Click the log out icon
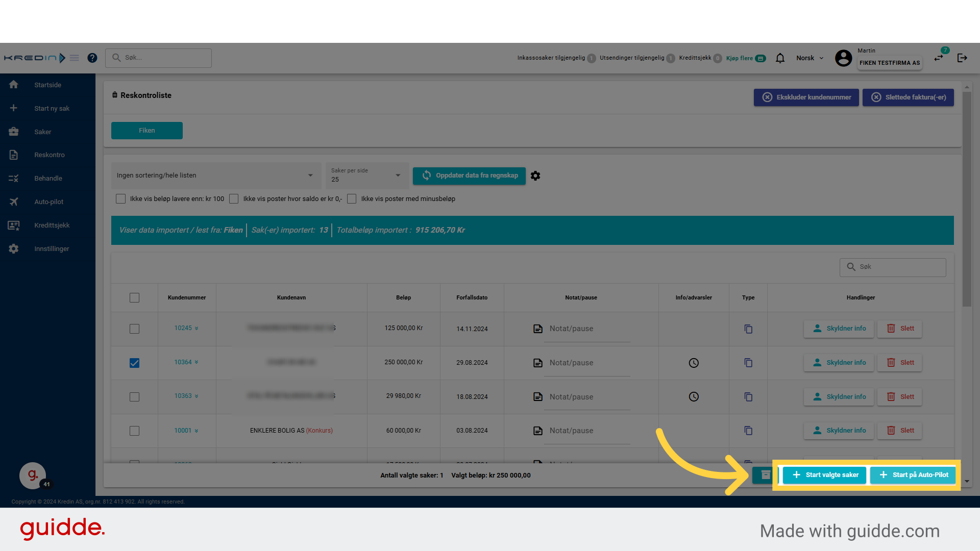The height and width of the screenshot is (551, 980). click(962, 58)
